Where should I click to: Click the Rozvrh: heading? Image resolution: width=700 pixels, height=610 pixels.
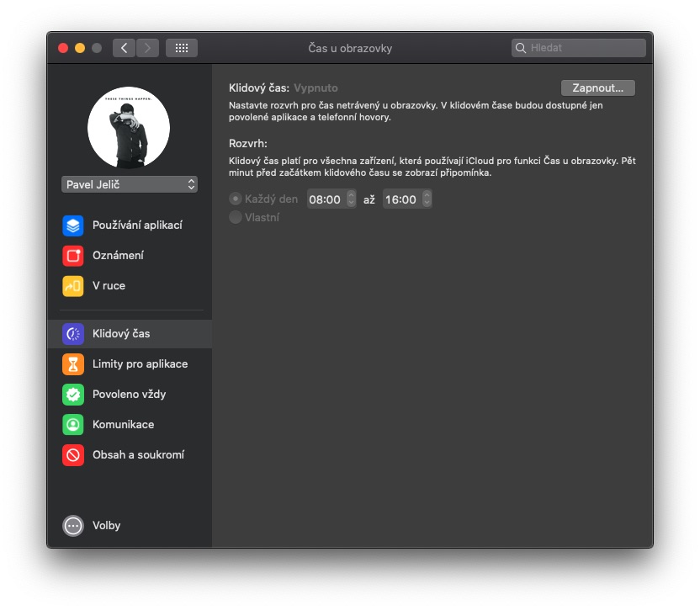click(x=247, y=144)
